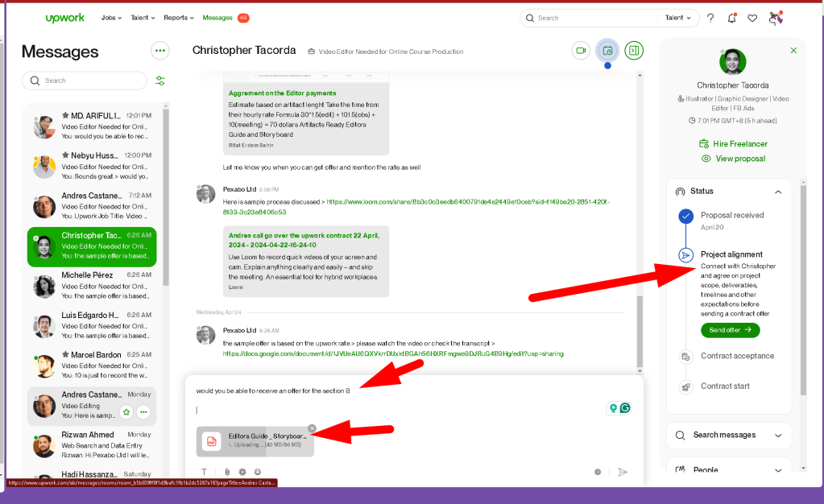This screenshot has height=504, width=824.
Task: Open the Andres call Loom preview card
Action: point(306,261)
